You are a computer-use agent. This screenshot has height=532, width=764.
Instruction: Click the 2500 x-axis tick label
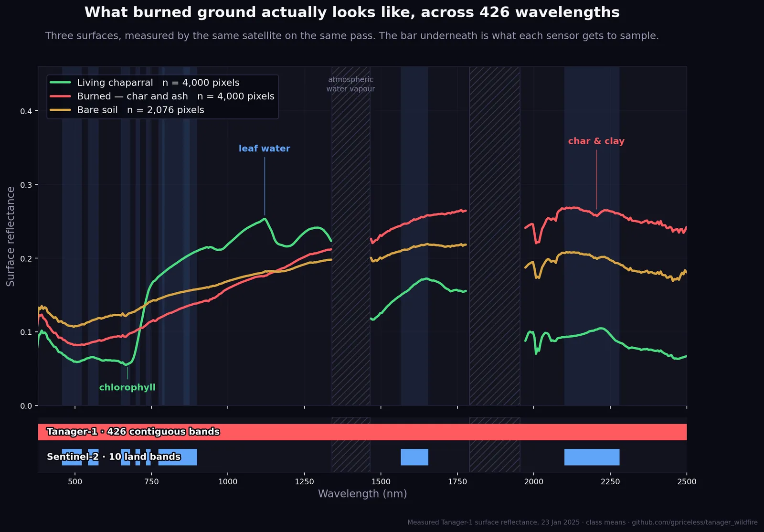(x=687, y=481)
